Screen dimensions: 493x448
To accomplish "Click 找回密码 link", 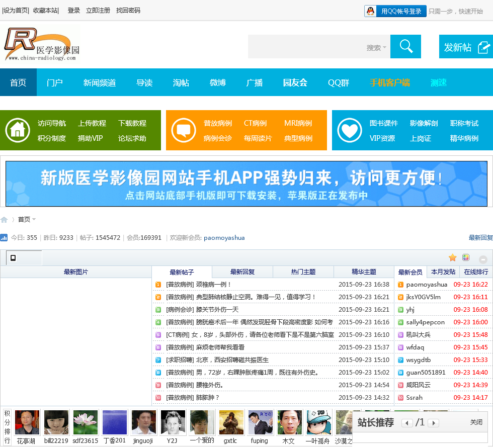I will 128,11.
